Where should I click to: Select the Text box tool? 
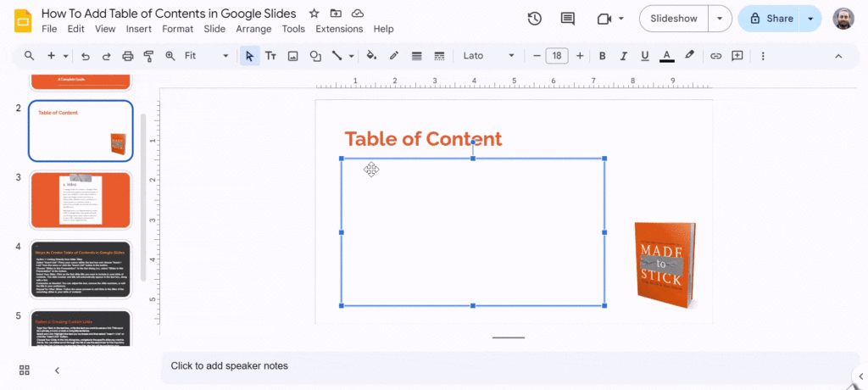tap(271, 56)
